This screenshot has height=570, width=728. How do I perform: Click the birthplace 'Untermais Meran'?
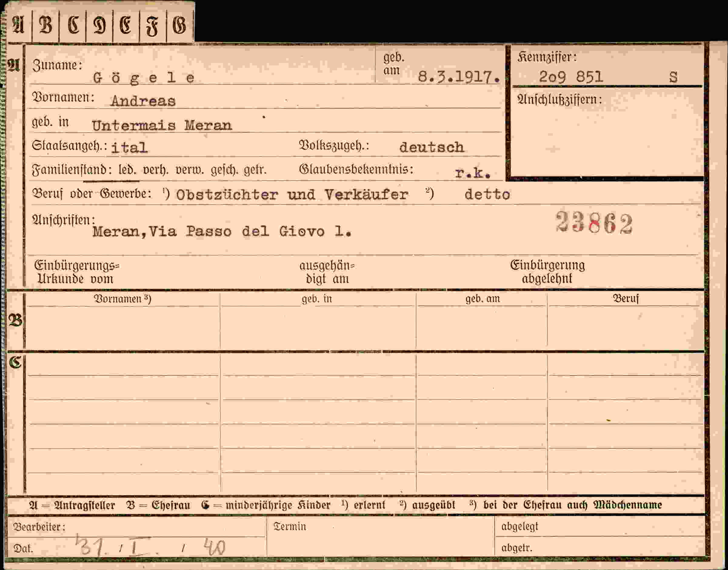162,125
